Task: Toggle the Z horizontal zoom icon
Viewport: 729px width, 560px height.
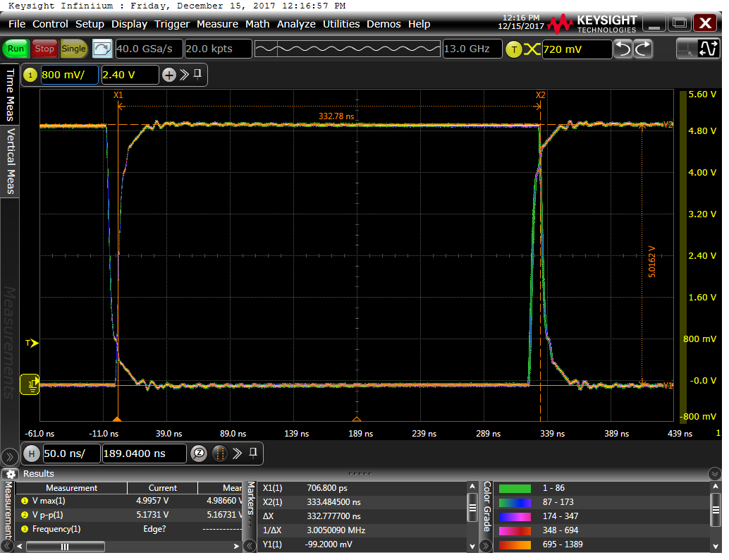Action: point(199,454)
